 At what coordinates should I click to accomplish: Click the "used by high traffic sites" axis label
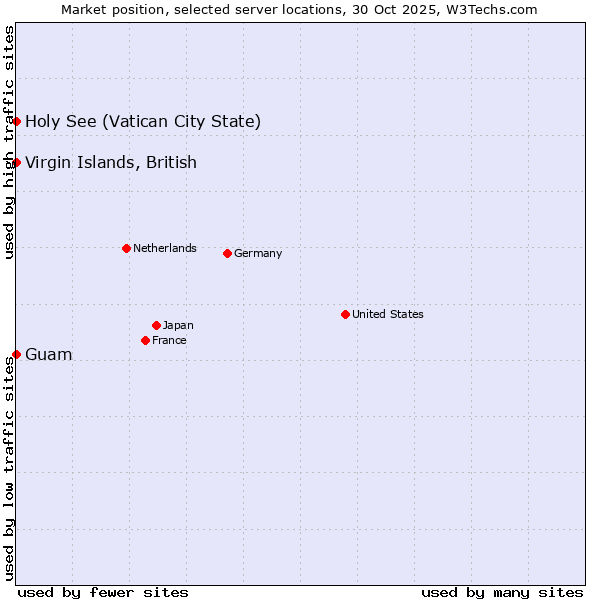pyautogui.click(x=9, y=142)
